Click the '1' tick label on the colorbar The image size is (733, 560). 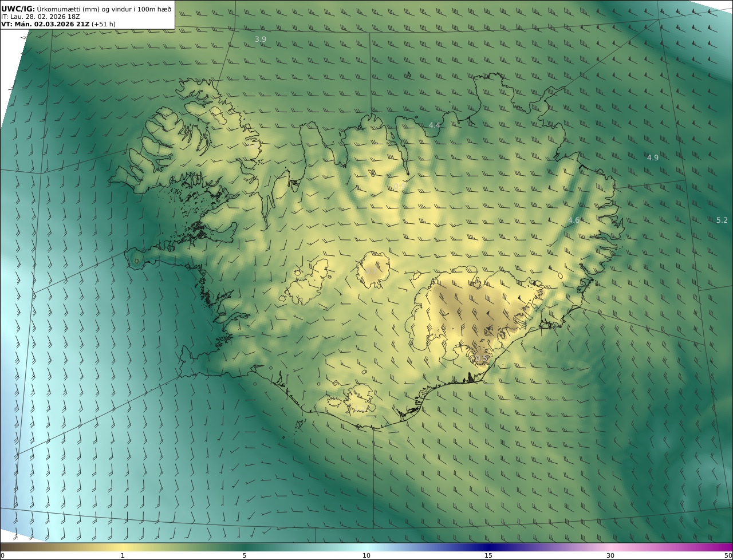tap(123, 555)
